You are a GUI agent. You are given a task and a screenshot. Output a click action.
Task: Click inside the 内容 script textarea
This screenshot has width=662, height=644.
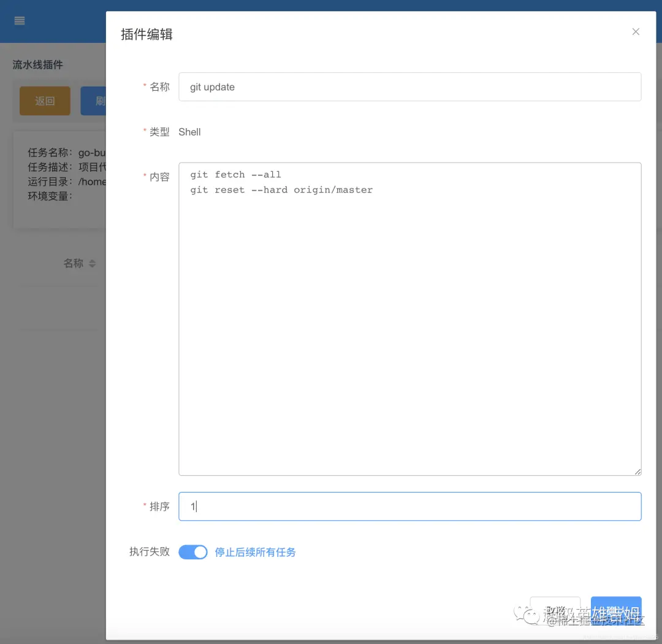click(409, 318)
